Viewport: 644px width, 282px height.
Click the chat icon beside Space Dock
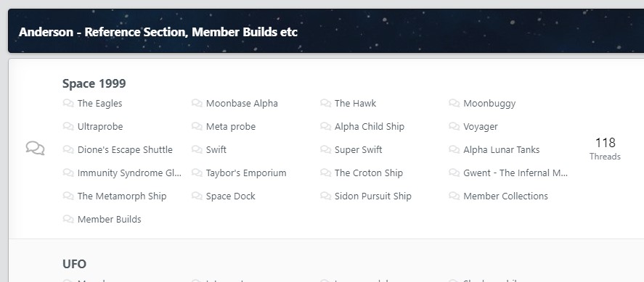(x=197, y=196)
